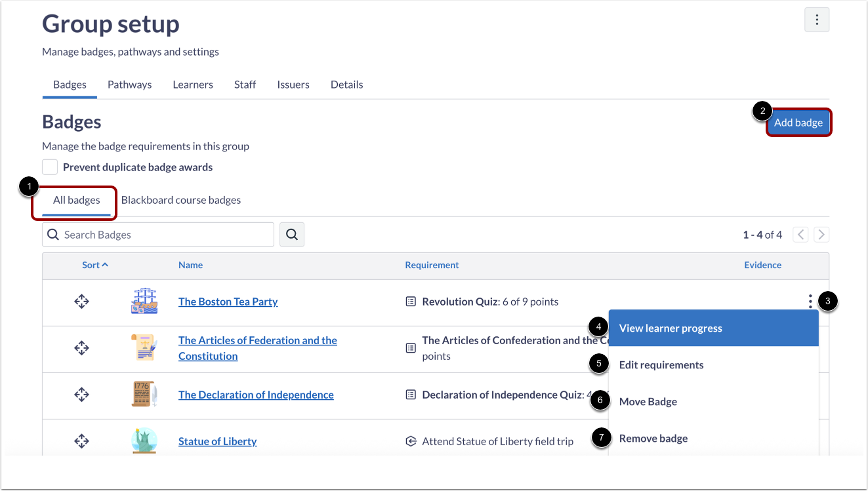
Task: Open The Declaration of Independence badge link
Action: (256, 395)
